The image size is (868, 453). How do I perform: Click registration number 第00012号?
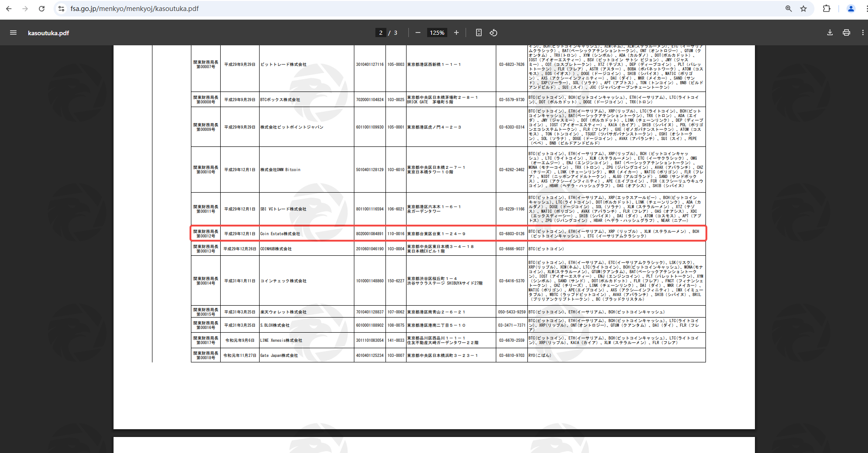(206, 236)
